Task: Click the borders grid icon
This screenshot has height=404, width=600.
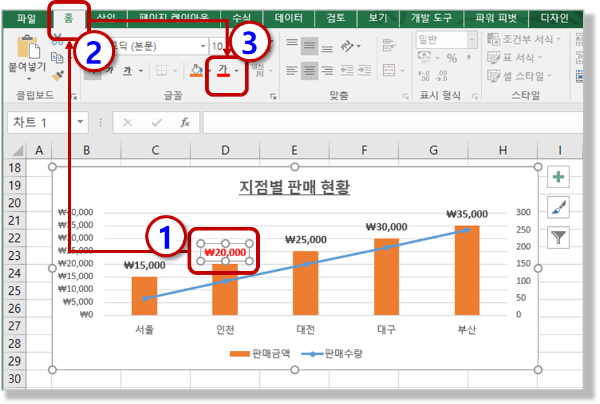Action: click(x=161, y=70)
